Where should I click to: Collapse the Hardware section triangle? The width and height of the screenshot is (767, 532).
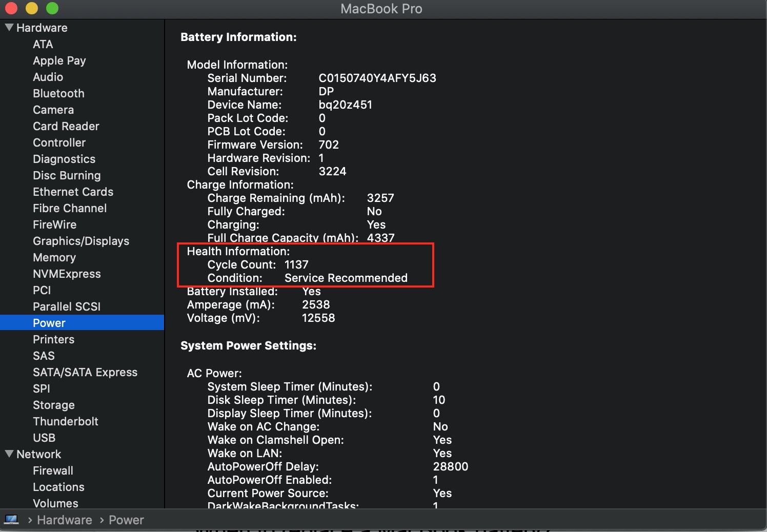9,27
